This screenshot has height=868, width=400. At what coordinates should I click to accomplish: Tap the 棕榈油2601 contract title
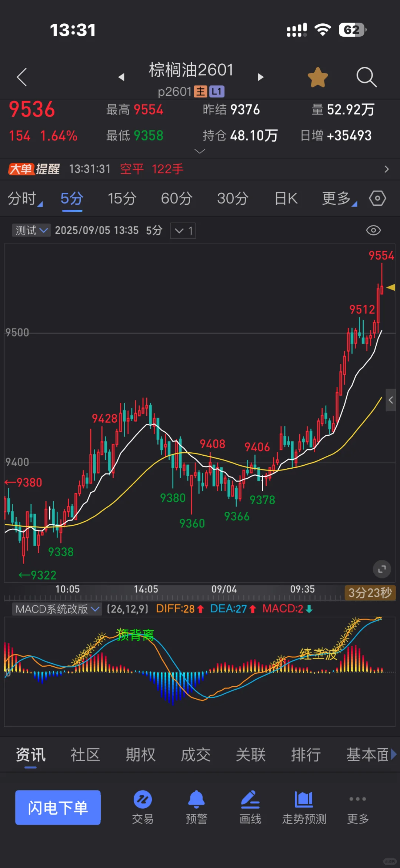[x=191, y=70]
